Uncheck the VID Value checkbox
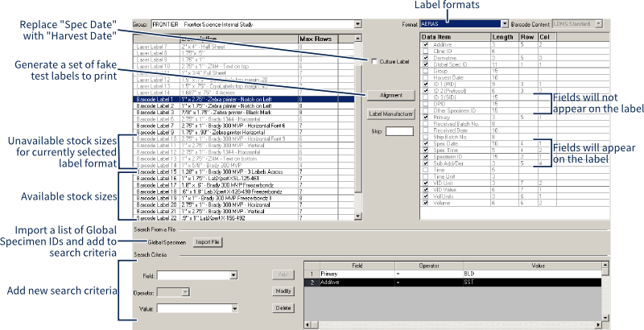 pos(426,190)
